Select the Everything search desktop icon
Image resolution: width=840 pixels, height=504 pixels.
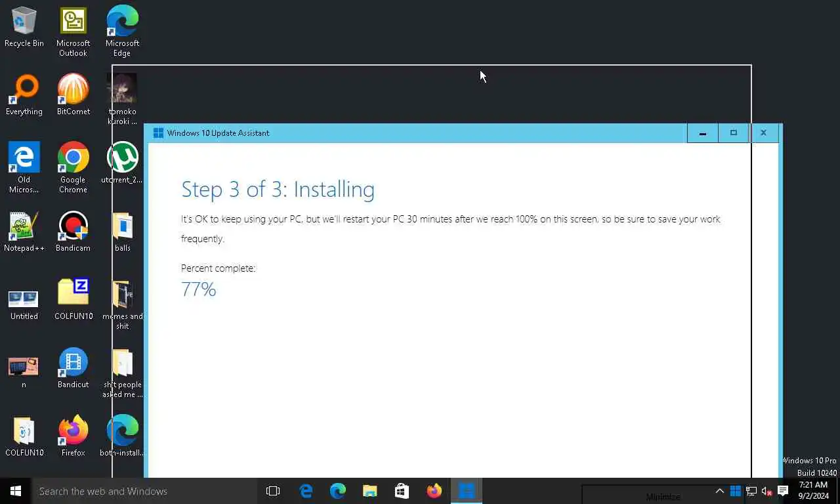[24, 96]
